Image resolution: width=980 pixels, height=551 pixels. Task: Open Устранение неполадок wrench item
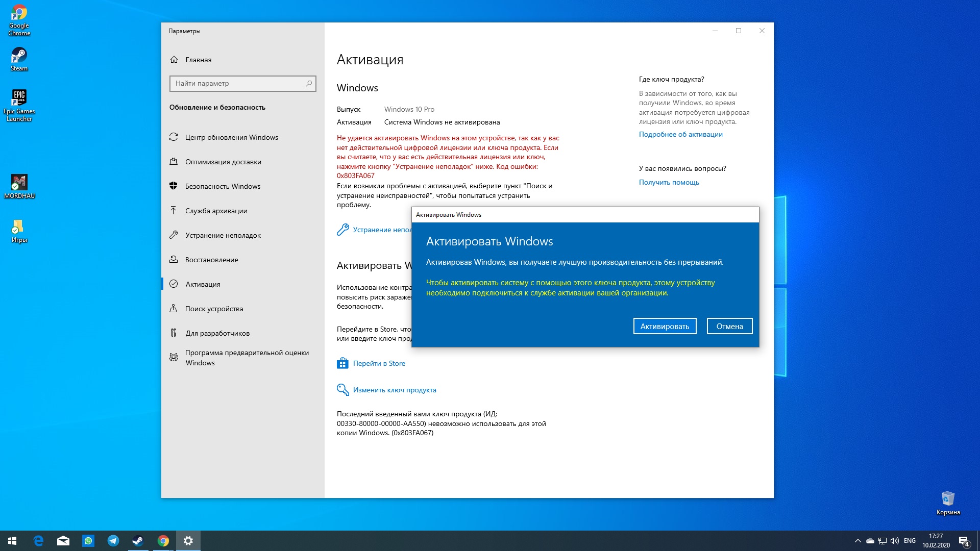[223, 235]
